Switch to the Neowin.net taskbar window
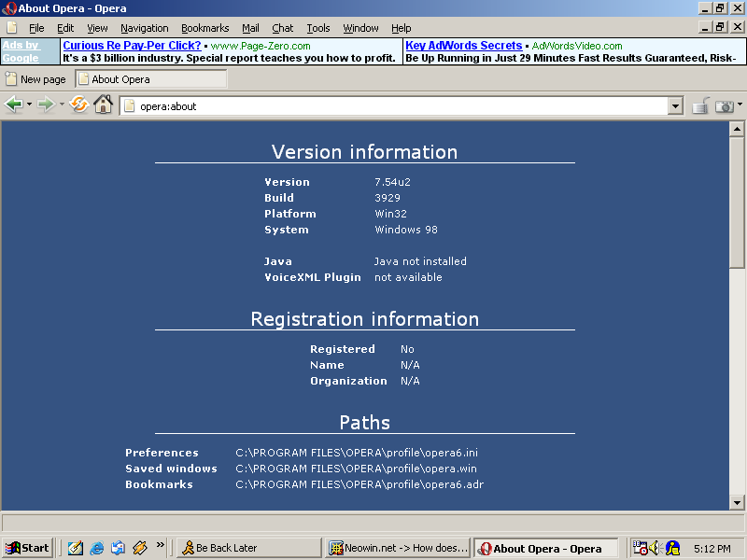Screen dimensions: 747x560 click(x=397, y=548)
